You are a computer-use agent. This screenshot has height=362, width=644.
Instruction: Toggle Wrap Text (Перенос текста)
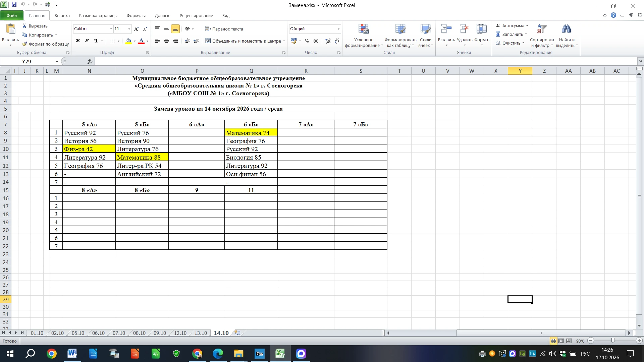[x=224, y=29]
